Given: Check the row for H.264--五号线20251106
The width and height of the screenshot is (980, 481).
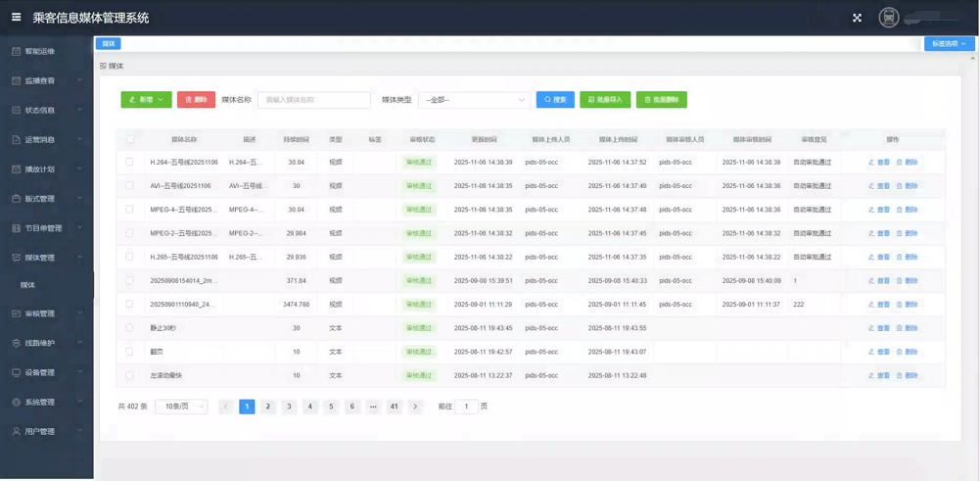Looking at the screenshot, I should (x=129, y=163).
